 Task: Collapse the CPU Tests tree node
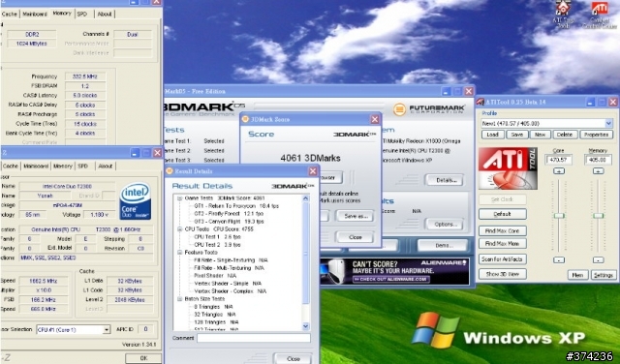click(x=180, y=229)
